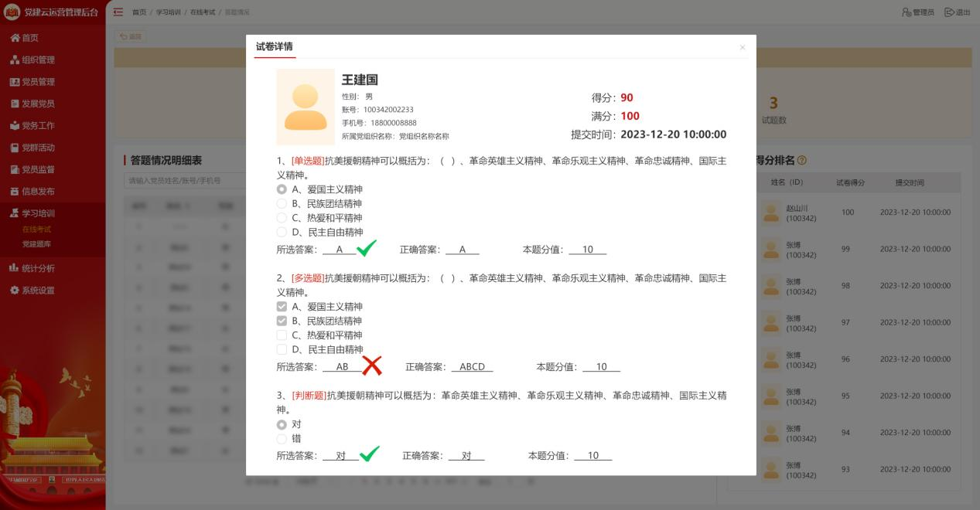Viewport: 980px width, 510px height.
Task: Click score 94 in the ranking list
Action: (845, 433)
